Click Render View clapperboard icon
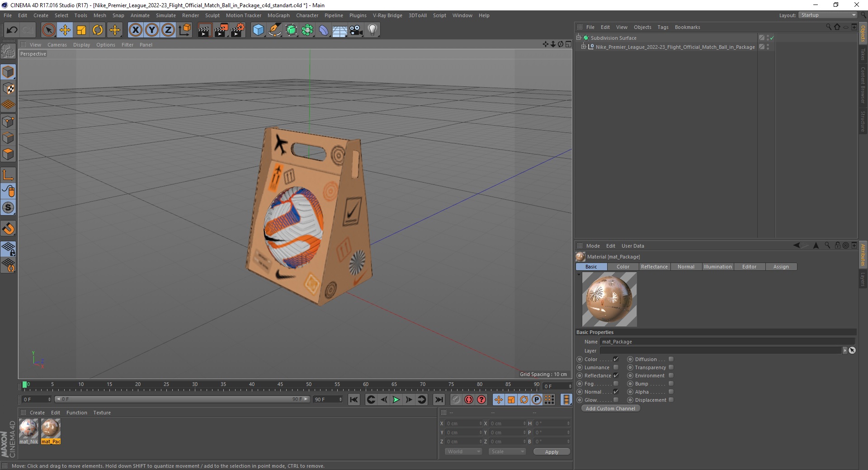The width and height of the screenshot is (868, 470). pyautogui.click(x=204, y=30)
